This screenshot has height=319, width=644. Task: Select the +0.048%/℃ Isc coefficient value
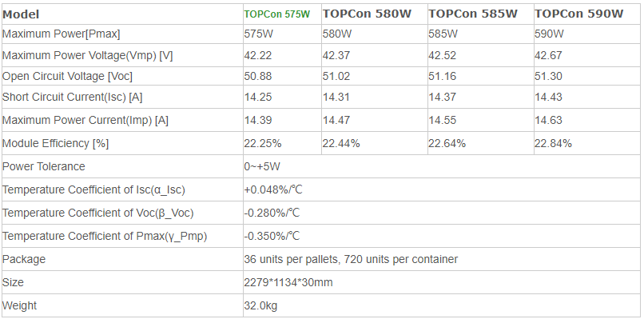(x=273, y=190)
